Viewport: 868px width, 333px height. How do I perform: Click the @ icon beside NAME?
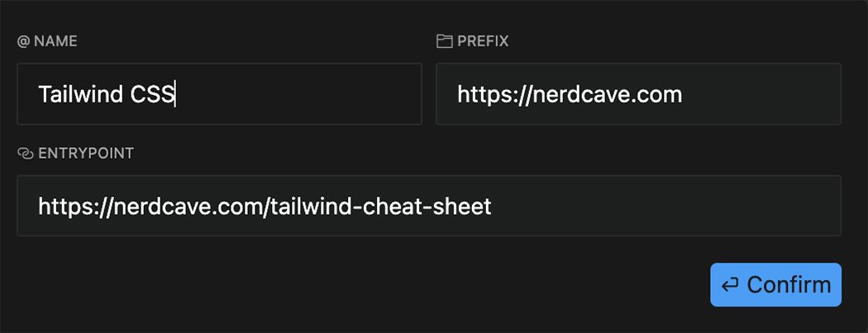tap(23, 41)
